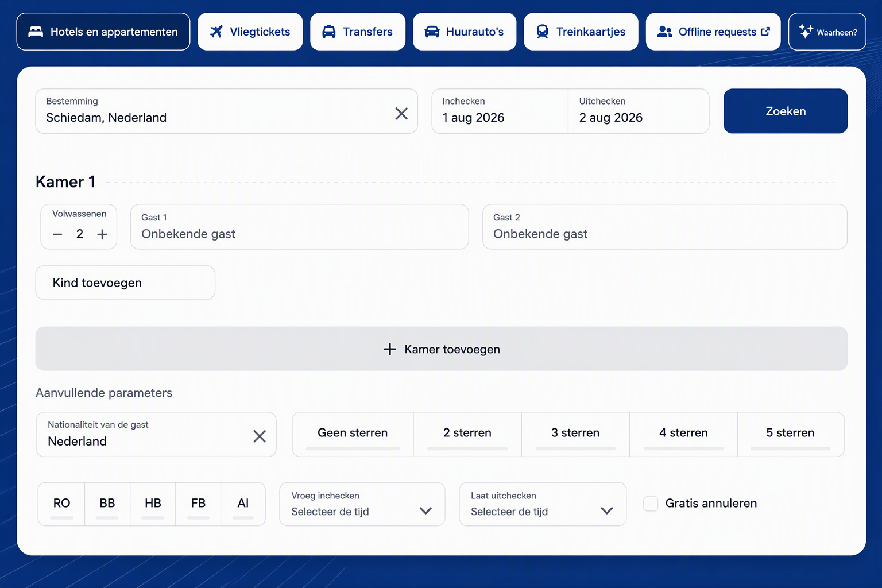Click the train icon on Treinkaartjes
This screenshot has height=588, width=882.
[542, 32]
